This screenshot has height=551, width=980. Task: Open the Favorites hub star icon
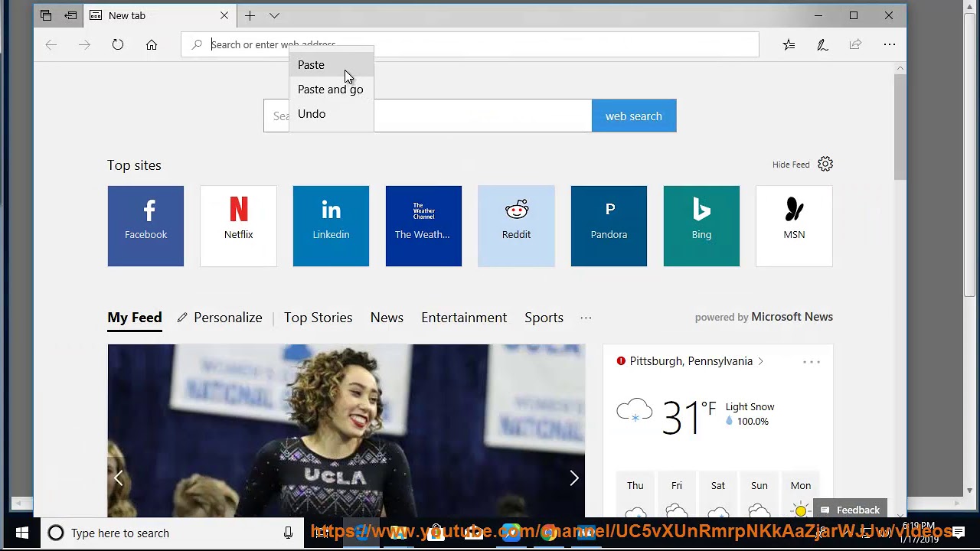[789, 44]
